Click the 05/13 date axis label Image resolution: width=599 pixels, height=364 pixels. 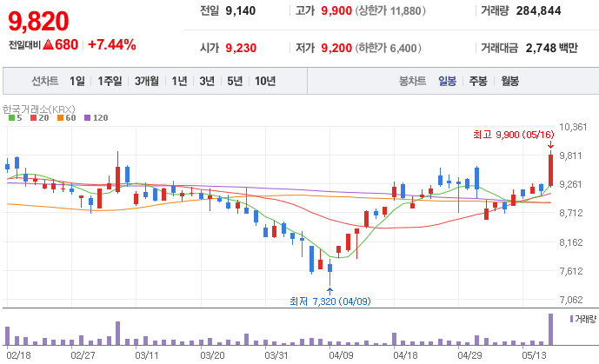[x=535, y=355]
